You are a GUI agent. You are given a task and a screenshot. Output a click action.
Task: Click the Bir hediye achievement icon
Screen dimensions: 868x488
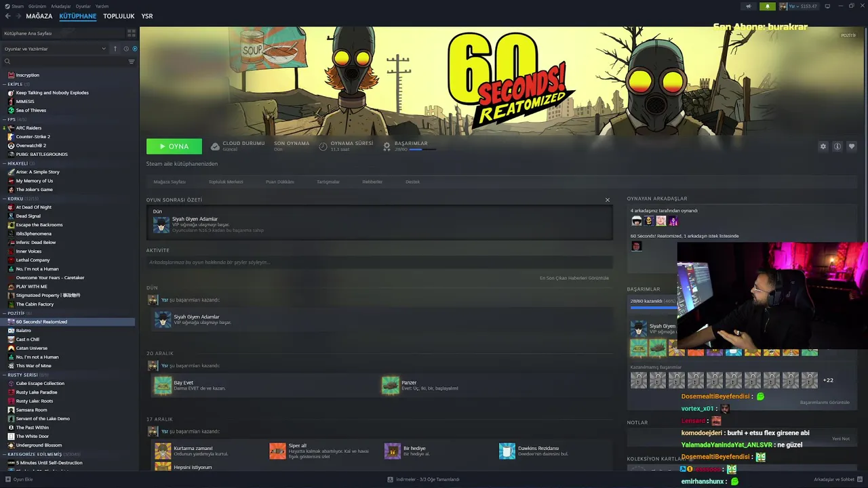click(393, 451)
